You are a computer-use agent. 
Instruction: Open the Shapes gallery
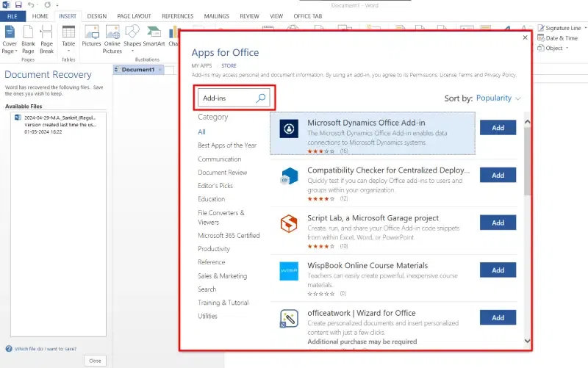tap(132, 39)
